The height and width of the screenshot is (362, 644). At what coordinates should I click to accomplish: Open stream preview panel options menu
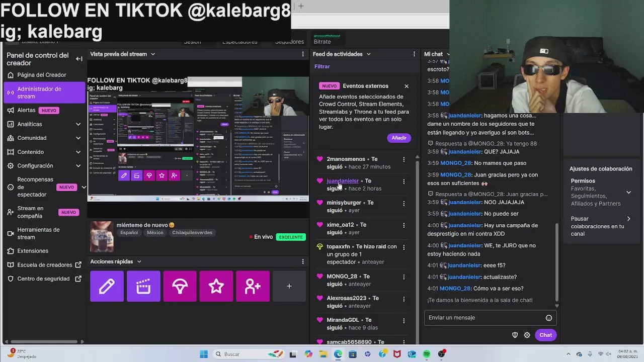click(303, 54)
